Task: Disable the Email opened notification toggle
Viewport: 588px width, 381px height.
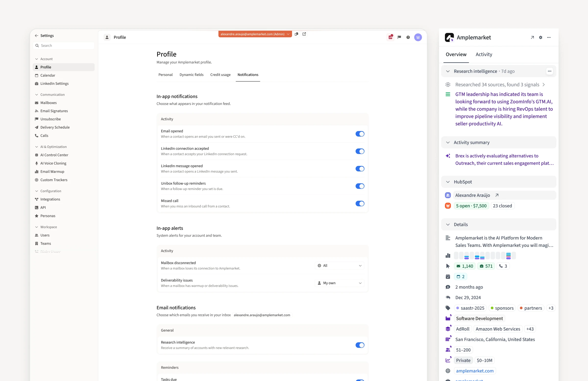Action: [x=360, y=134]
